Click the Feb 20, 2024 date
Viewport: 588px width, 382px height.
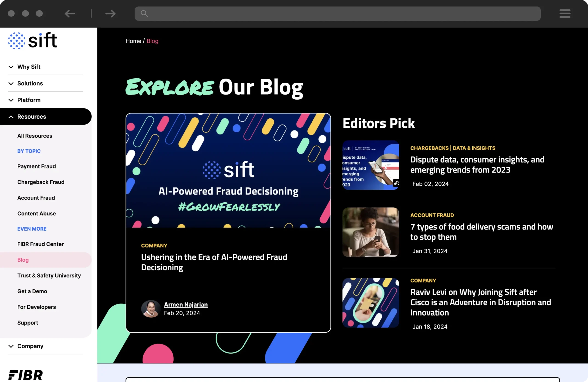tap(182, 313)
